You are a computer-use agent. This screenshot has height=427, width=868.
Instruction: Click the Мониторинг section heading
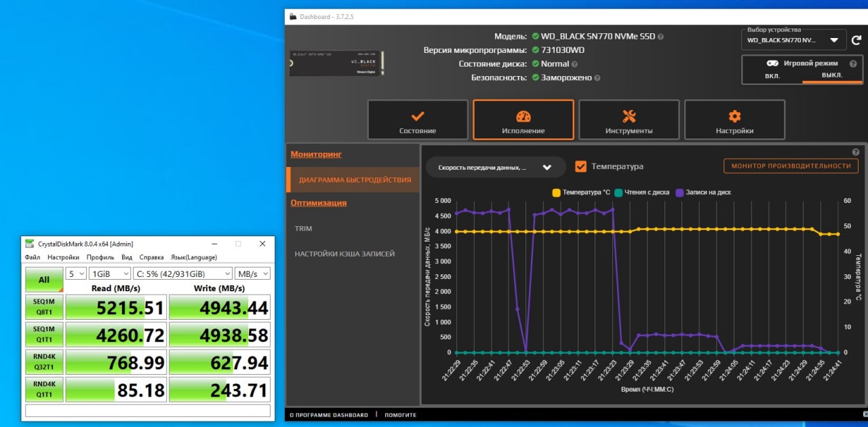coord(316,154)
